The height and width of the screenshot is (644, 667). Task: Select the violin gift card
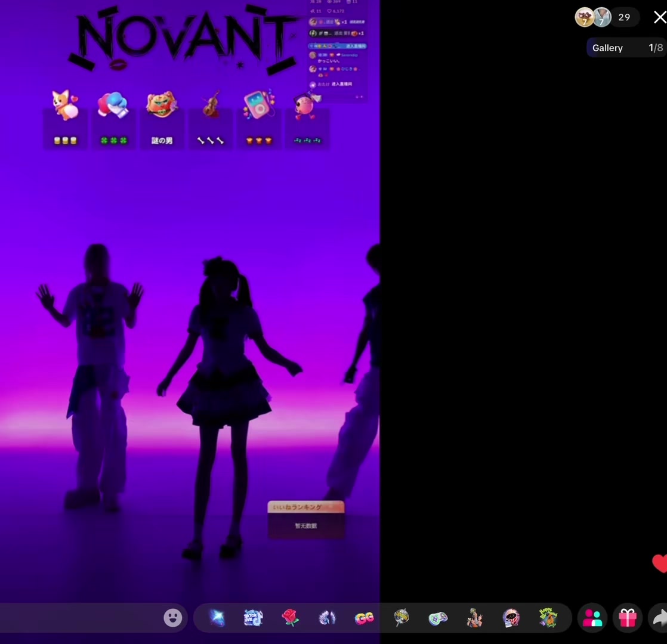pyautogui.click(x=211, y=119)
